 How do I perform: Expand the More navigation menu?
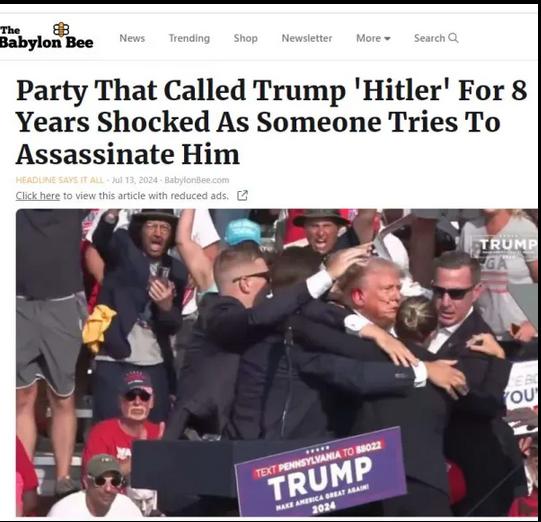(x=373, y=38)
